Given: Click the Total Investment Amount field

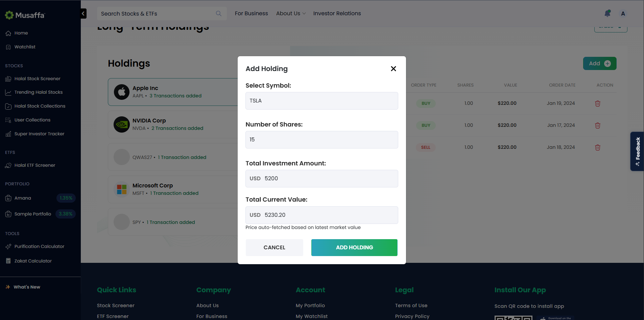Looking at the screenshot, I should pyautogui.click(x=322, y=179).
